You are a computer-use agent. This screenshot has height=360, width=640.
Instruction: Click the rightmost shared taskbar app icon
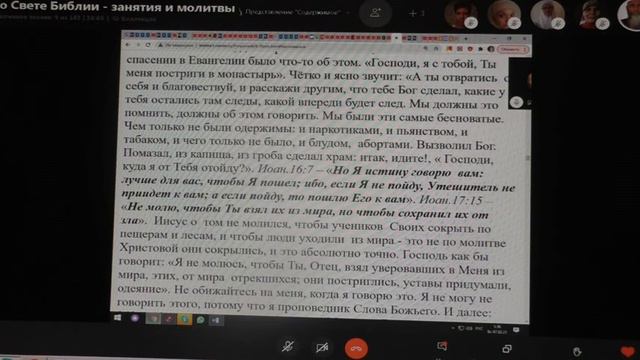[216, 320]
